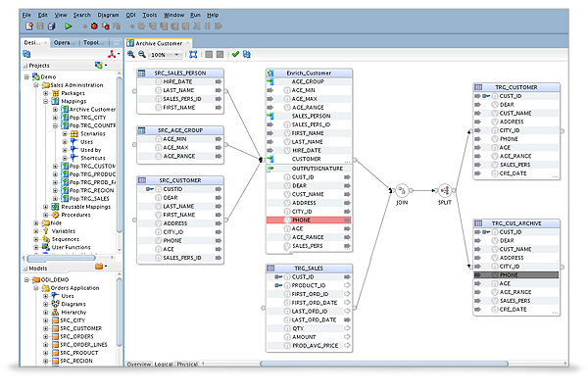This screenshot has height=392, width=588.
Task: Expand the Packages folder node
Action: 45,92
